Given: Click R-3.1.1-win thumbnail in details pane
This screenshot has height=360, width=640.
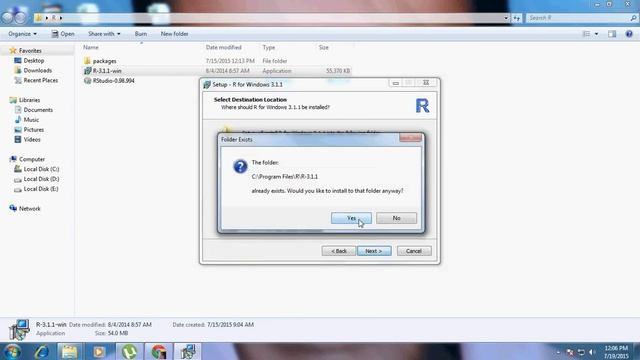Looking at the screenshot, I should click(19, 330).
